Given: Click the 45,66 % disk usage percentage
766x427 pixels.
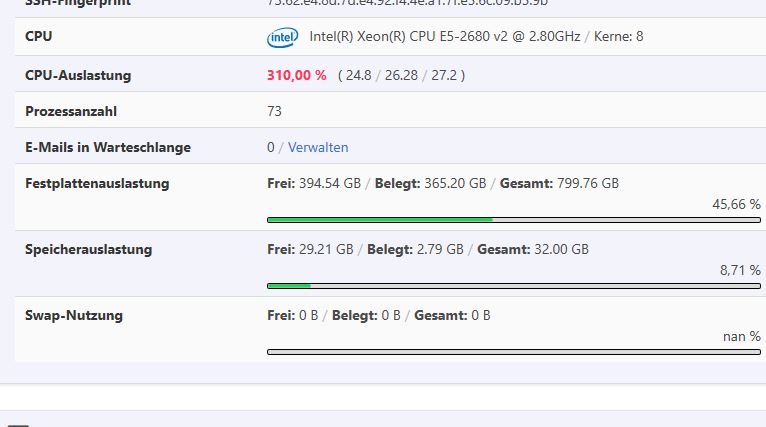Looking at the screenshot, I should click(x=736, y=204).
